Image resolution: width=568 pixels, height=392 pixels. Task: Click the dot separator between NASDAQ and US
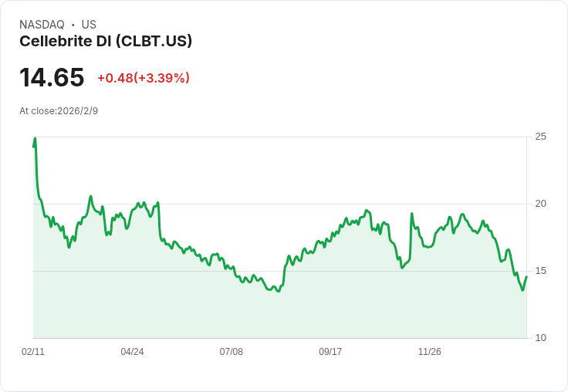[x=73, y=25]
